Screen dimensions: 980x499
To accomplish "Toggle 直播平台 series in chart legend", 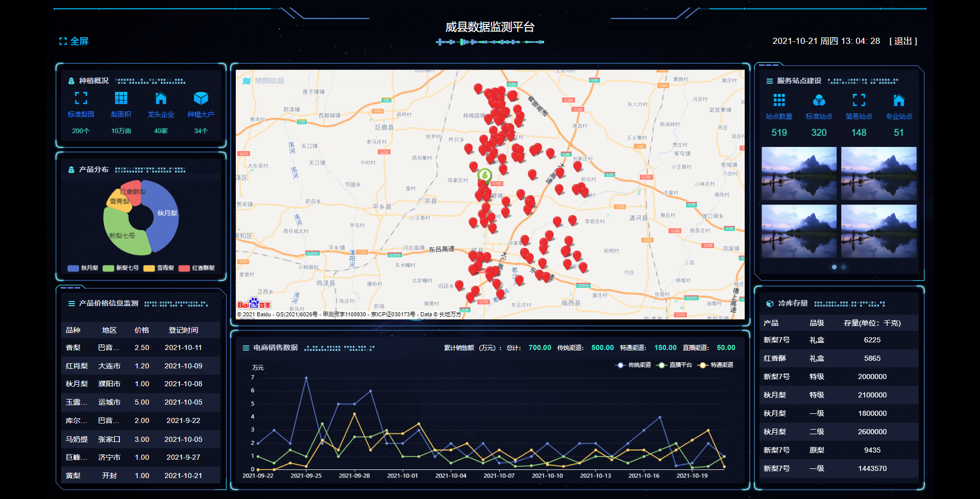I will (675, 365).
